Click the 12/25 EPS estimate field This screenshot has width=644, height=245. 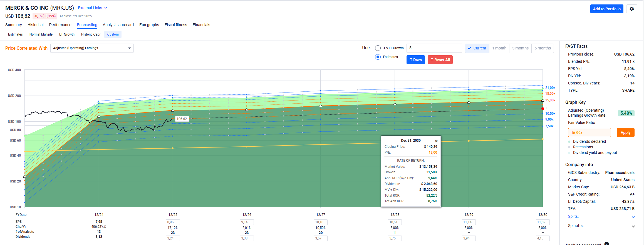[173, 222]
